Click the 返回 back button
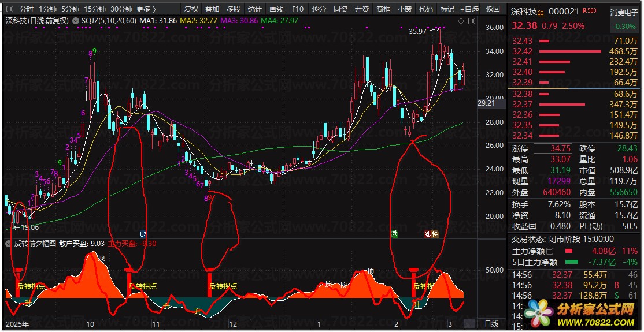 (493, 9)
